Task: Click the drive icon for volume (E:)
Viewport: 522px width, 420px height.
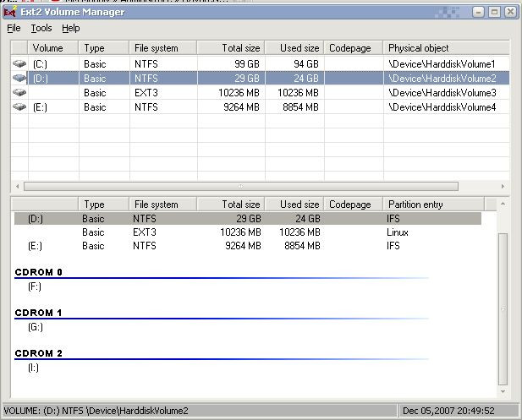Action: click(x=19, y=106)
